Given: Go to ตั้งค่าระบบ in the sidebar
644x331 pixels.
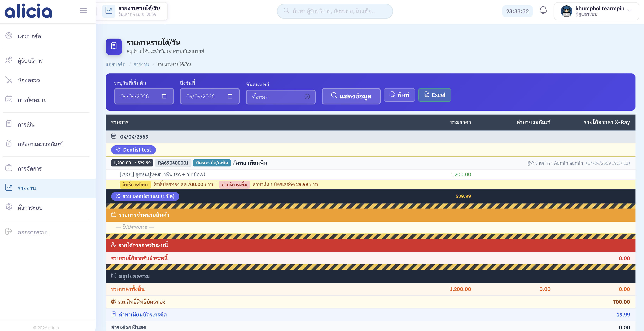Looking at the screenshot, I should pos(30,208).
